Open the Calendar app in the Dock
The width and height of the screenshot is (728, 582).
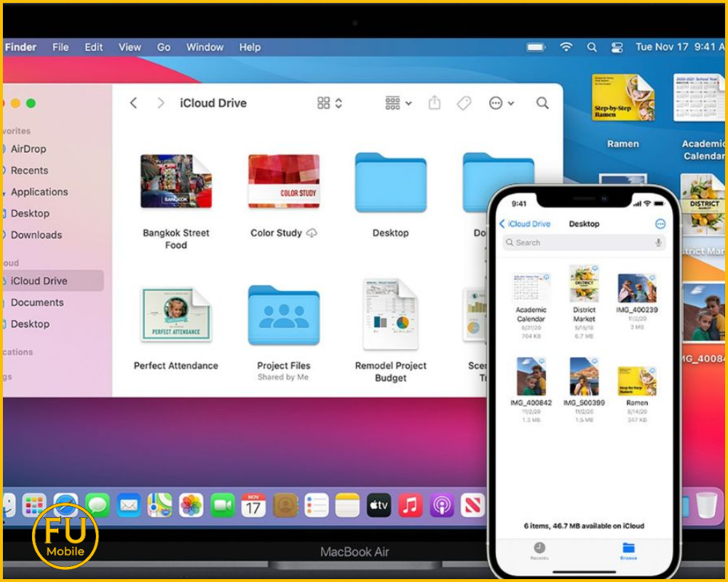[x=253, y=505]
